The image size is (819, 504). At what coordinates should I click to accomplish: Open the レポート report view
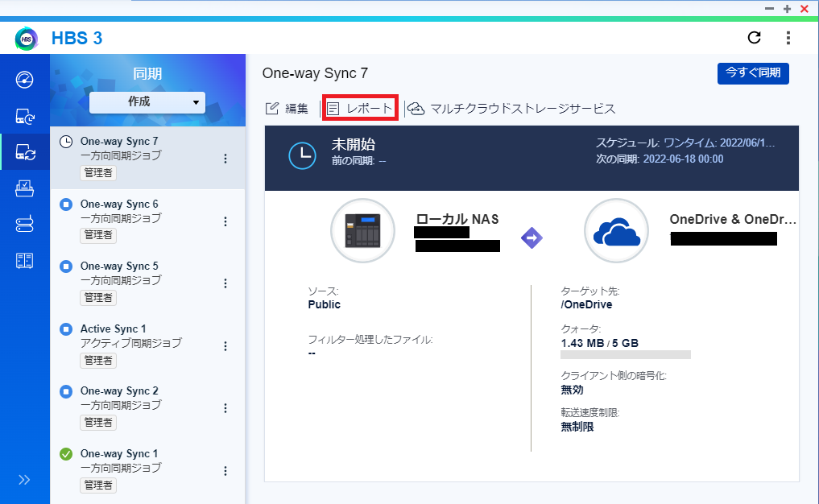[360, 108]
